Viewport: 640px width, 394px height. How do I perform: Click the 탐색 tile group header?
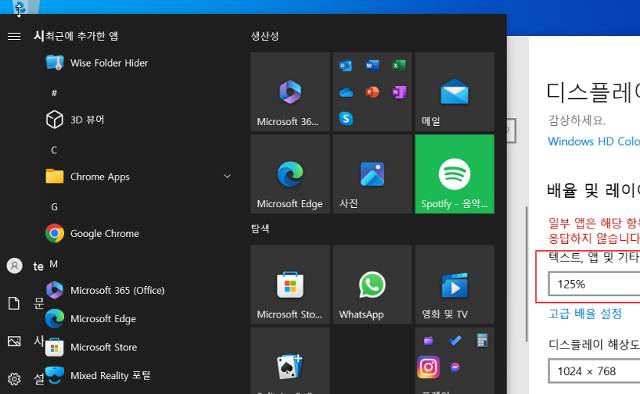pos(260,229)
